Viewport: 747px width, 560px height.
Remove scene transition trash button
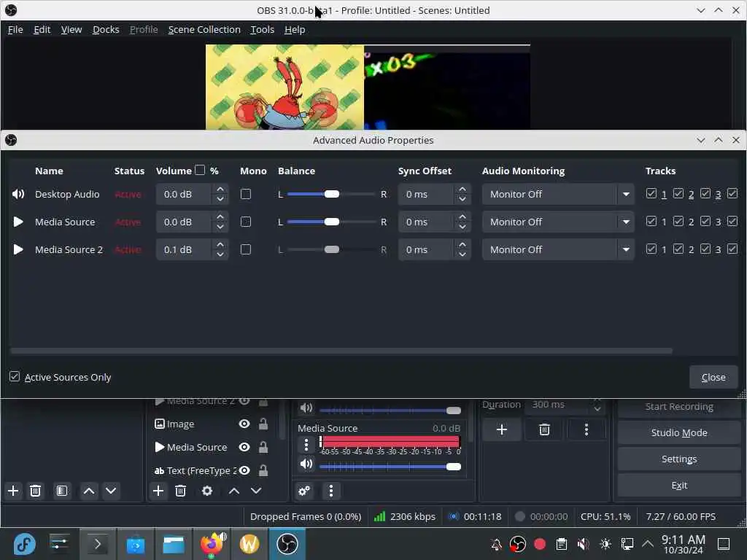pyautogui.click(x=544, y=430)
